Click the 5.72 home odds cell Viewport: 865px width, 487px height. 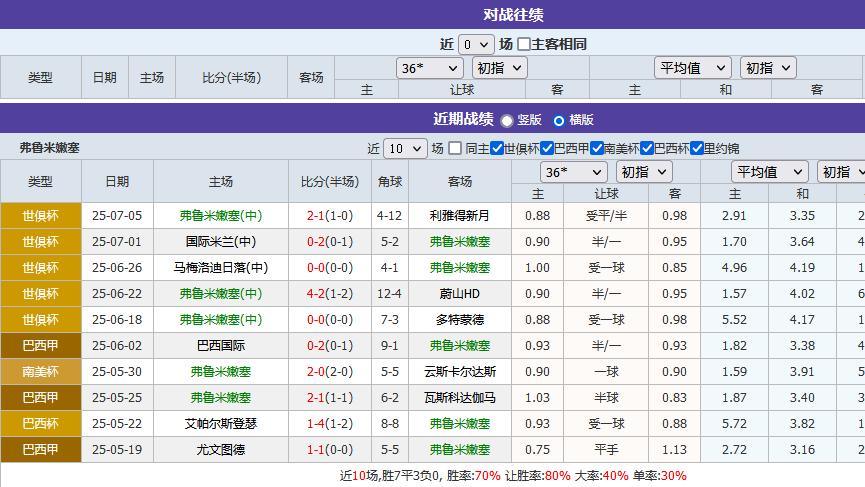(734, 423)
